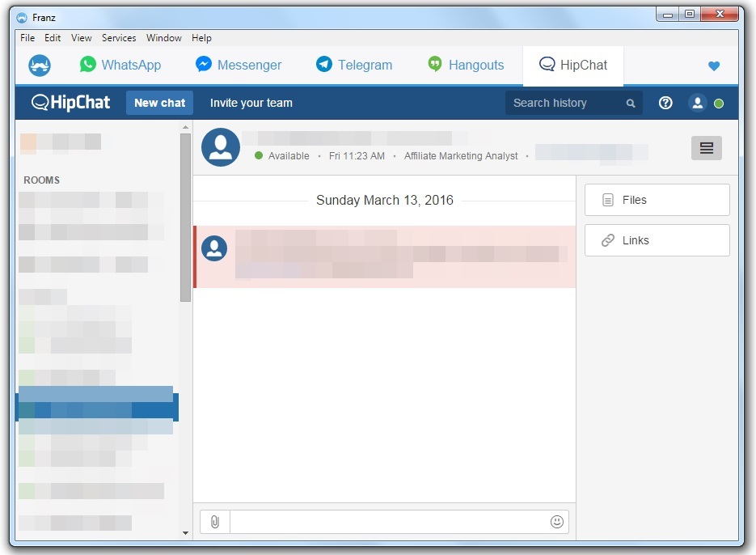Screen dimensions: 756x555
Task: Close the Franz window
Action: [720, 15]
